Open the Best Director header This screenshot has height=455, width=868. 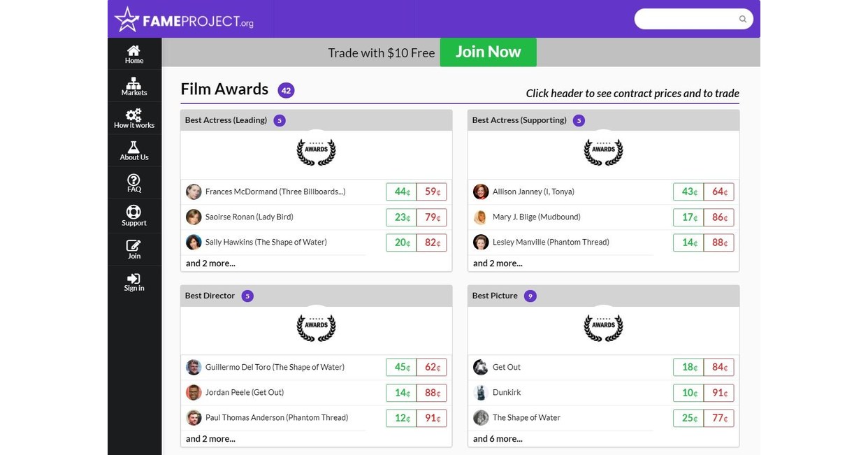(317, 296)
